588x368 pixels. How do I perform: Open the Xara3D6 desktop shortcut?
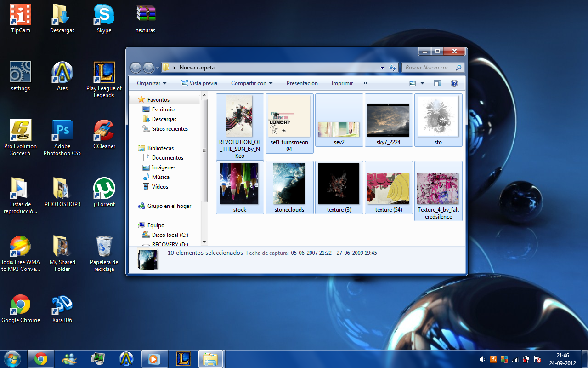pos(62,308)
